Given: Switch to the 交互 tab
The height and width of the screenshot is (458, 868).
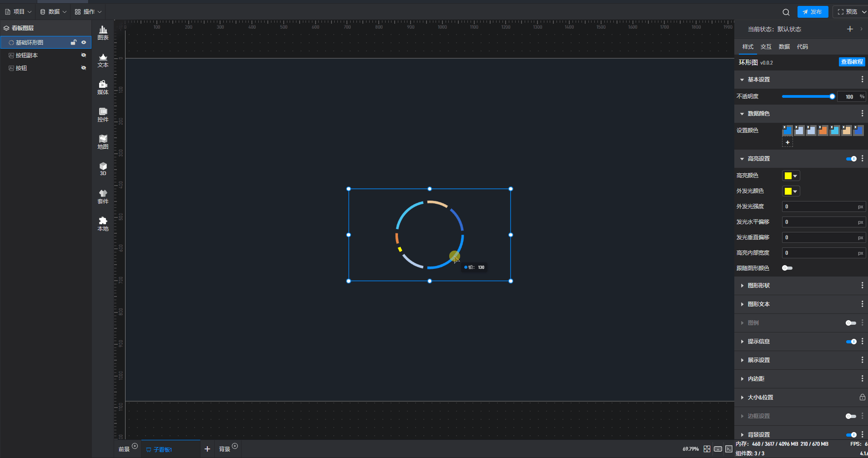Looking at the screenshot, I should tap(766, 47).
